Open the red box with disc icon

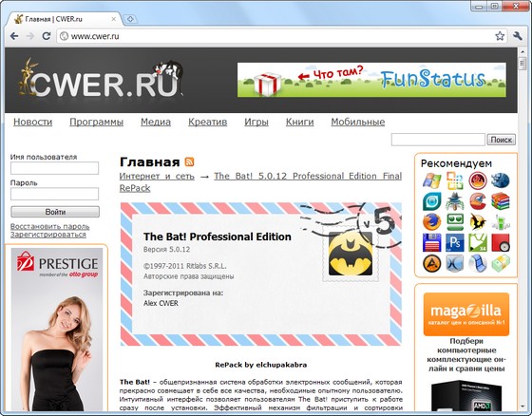[501, 242]
